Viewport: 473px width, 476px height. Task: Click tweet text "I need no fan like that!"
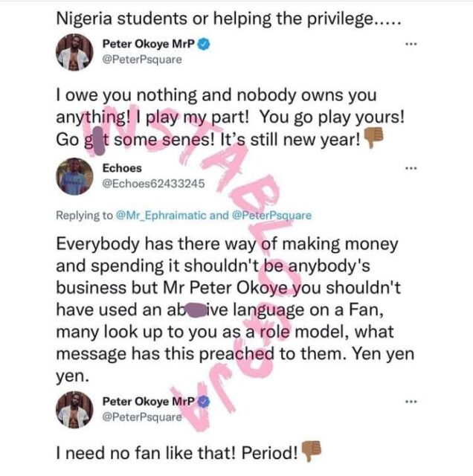pyautogui.click(x=146, y=453)
